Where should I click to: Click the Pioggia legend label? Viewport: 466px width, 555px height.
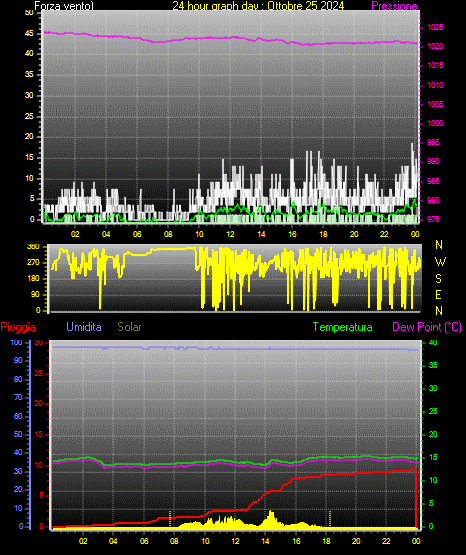tap(18, 327)
